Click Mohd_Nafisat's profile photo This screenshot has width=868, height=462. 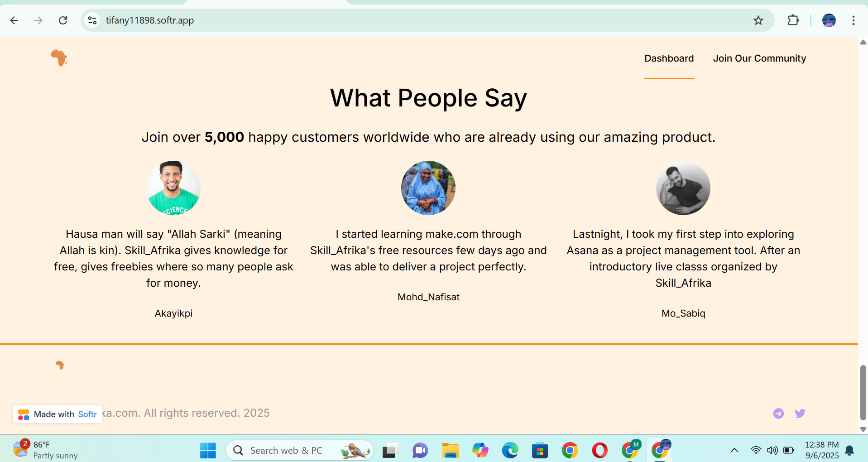tap(428, 188)
